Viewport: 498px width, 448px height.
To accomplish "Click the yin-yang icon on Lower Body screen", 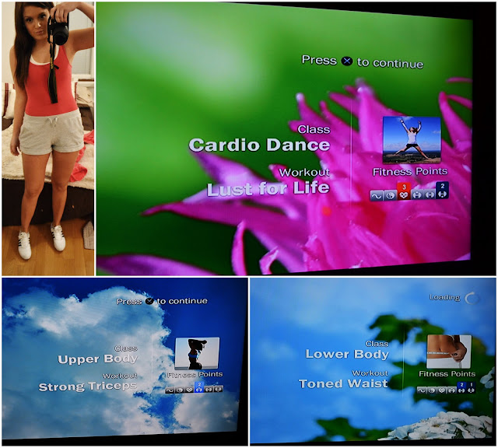I will click(432, 390).
